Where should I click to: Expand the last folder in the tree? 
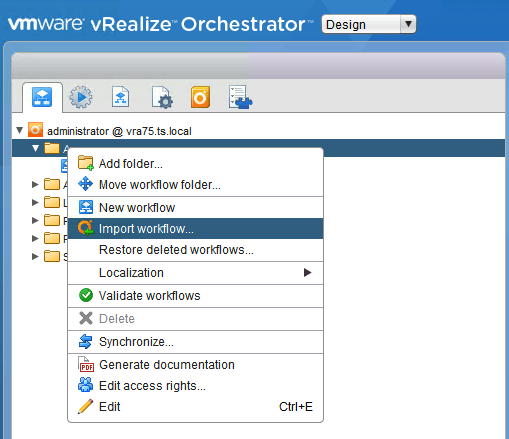pyautogui.click(x=35, y=256)
